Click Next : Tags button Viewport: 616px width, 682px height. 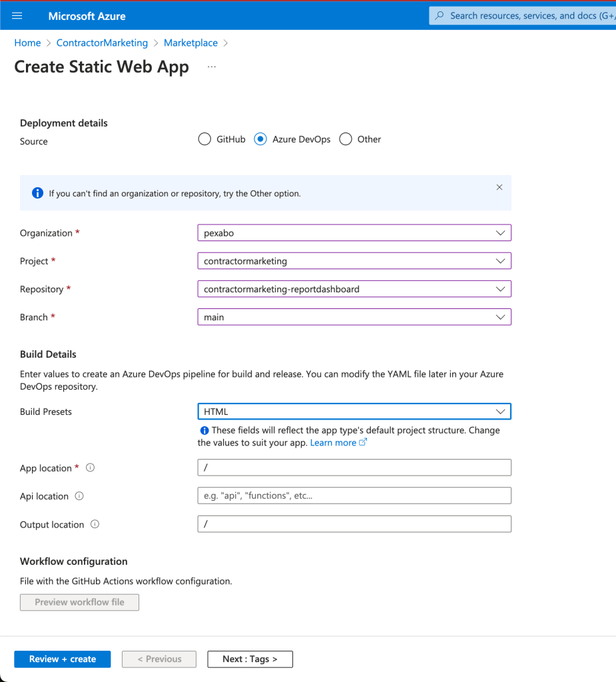(x=250, y=659)
